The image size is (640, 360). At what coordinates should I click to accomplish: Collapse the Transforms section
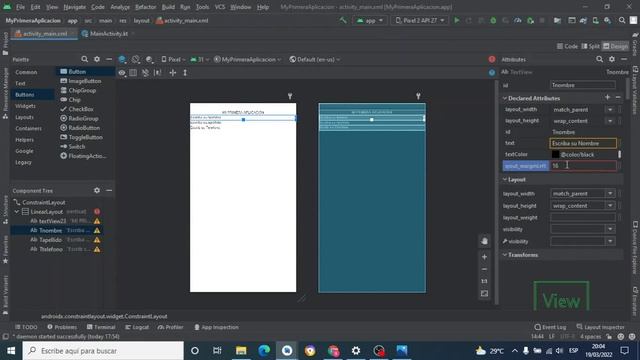click(505, 255)
